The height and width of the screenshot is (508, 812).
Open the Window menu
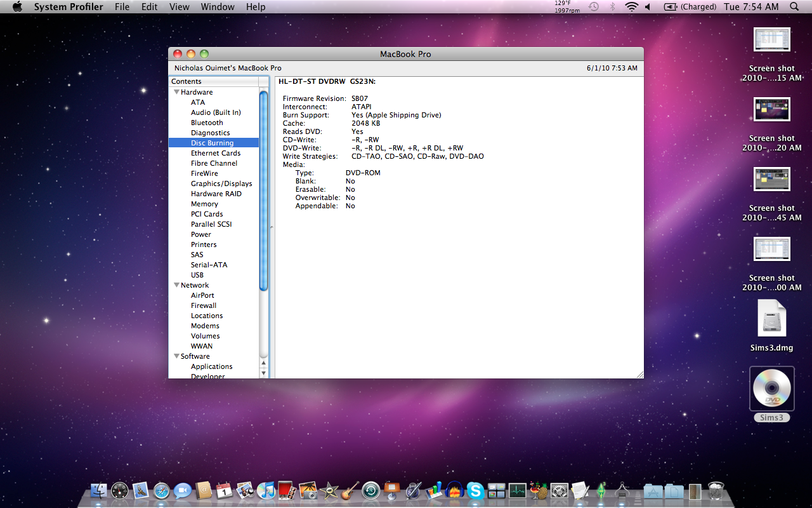tap(217, 7)
